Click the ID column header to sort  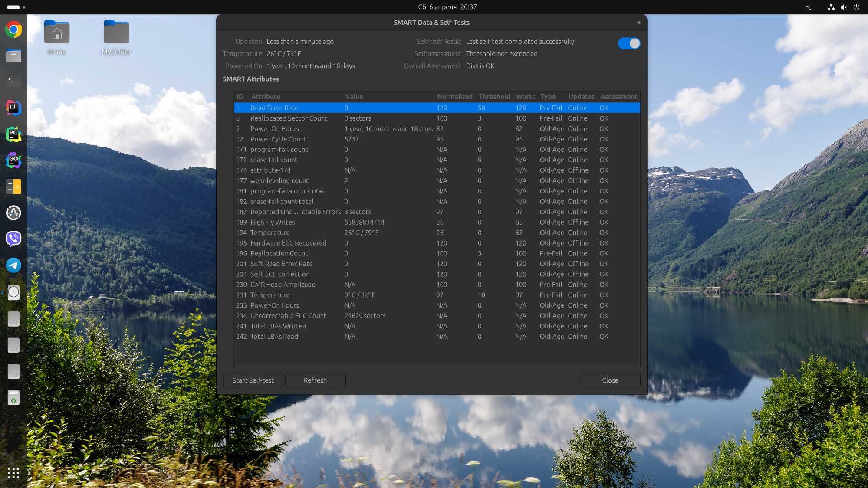point(239,96)
